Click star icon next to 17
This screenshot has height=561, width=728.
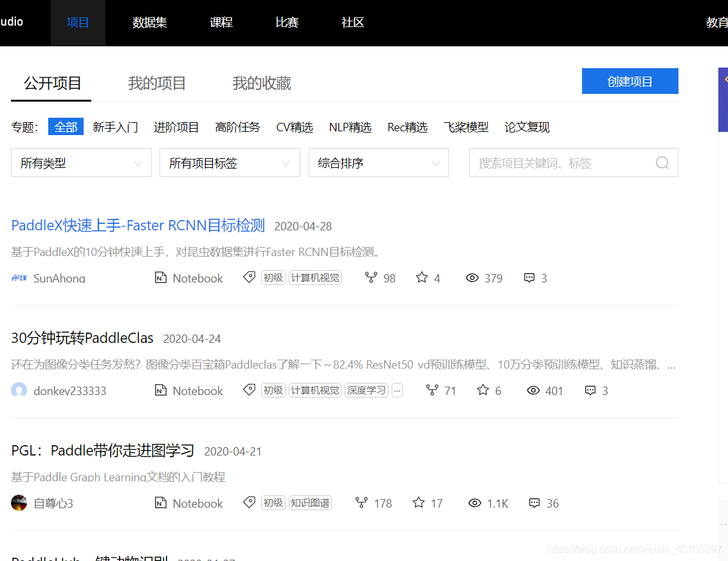pos(419,502)
